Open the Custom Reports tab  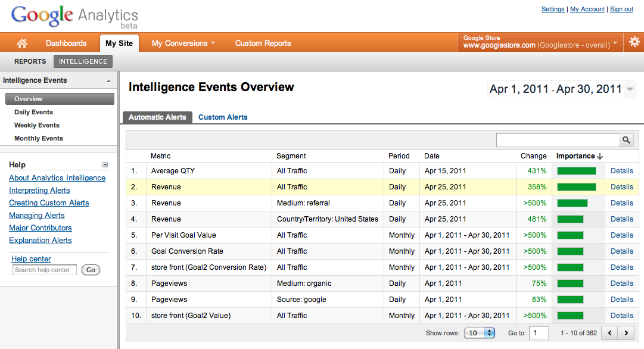pos(263,43)
